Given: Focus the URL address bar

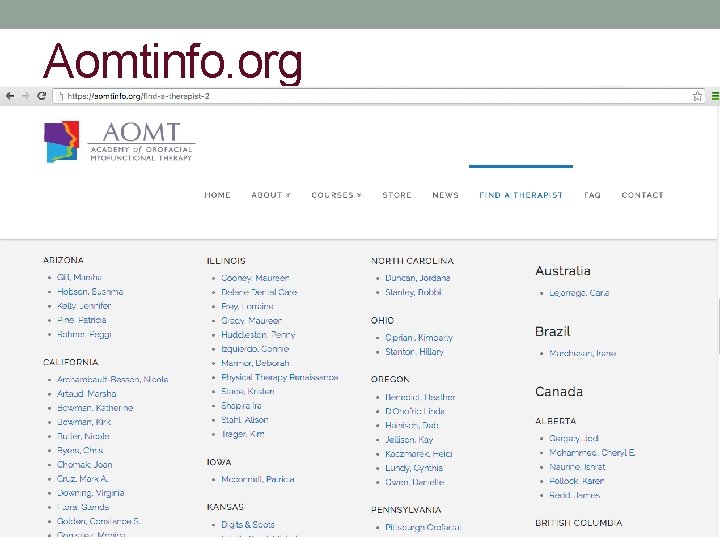Looking at the screenshot, I should pyautogui.click(x=378, y=96).
